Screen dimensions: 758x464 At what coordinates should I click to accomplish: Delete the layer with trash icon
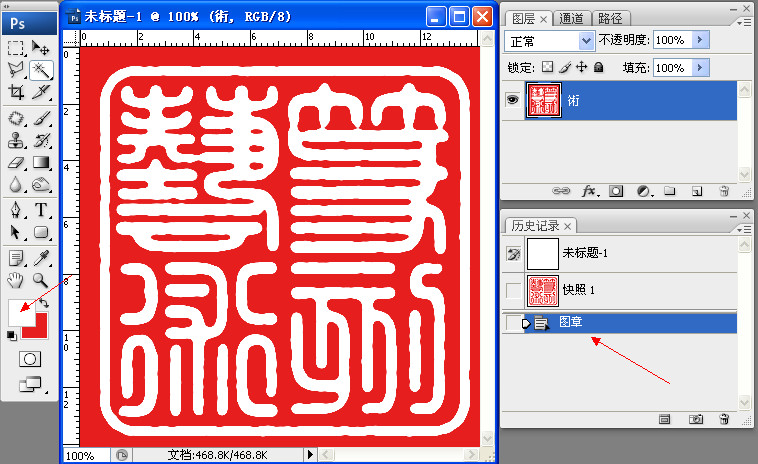724,191
